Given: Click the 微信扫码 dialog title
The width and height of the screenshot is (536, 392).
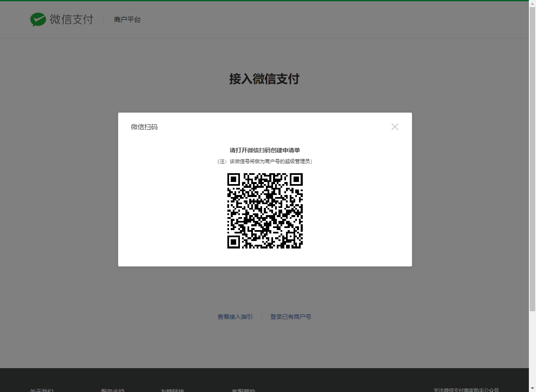Looking at the screenshot, I should [144, 127].
